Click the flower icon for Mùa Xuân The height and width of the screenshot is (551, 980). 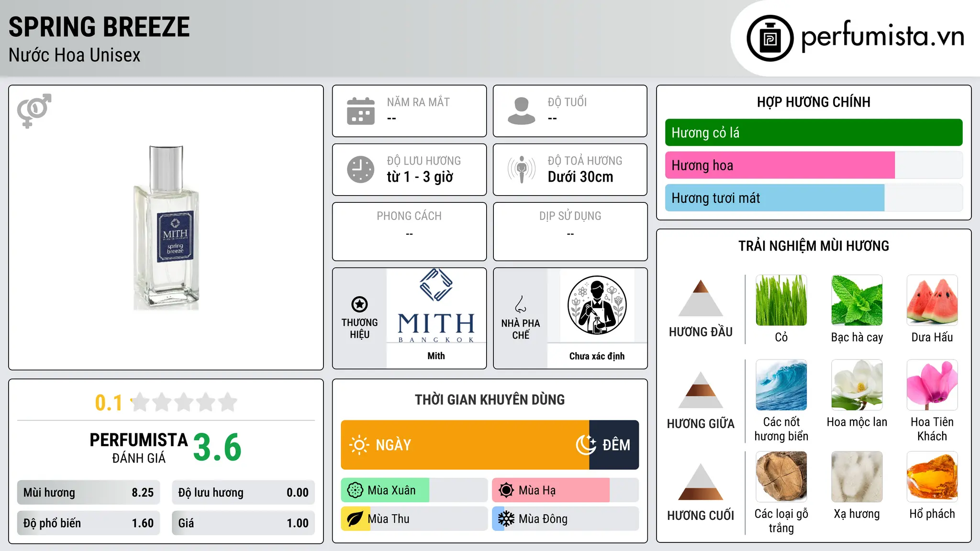tap(355, 490)
